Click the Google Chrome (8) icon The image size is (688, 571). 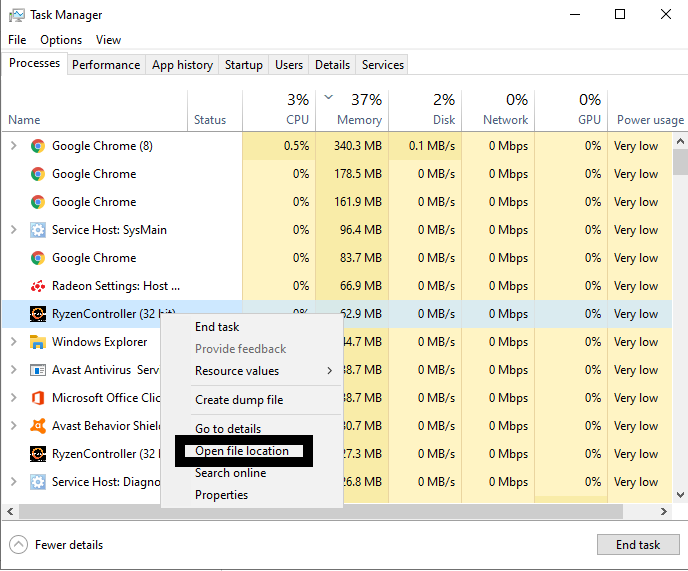38,146
